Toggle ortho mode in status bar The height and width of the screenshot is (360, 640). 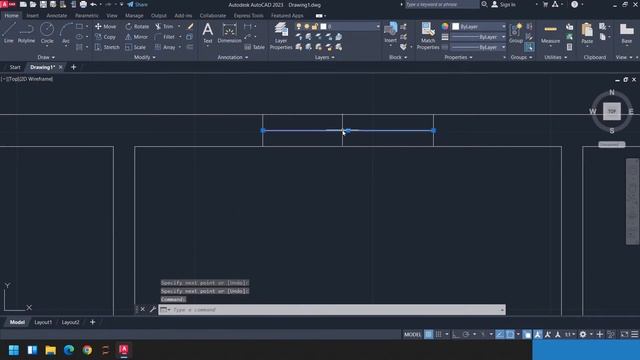[x=456, y=334]
